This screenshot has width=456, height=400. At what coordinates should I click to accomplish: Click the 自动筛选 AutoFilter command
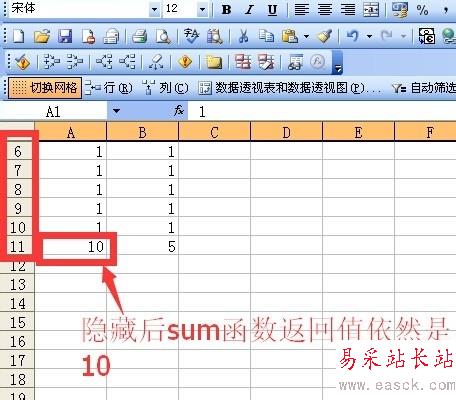424,88
